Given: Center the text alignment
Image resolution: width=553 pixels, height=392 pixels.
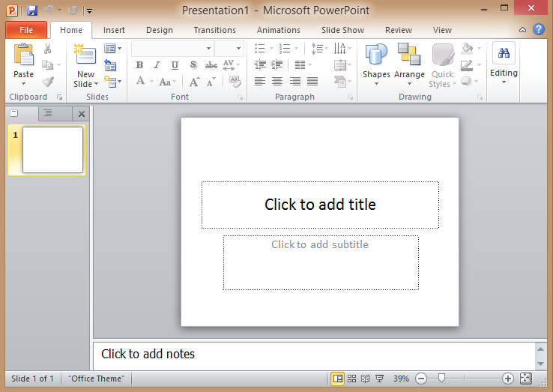Looking at the screenshot, I should click(x=277, y=82).
